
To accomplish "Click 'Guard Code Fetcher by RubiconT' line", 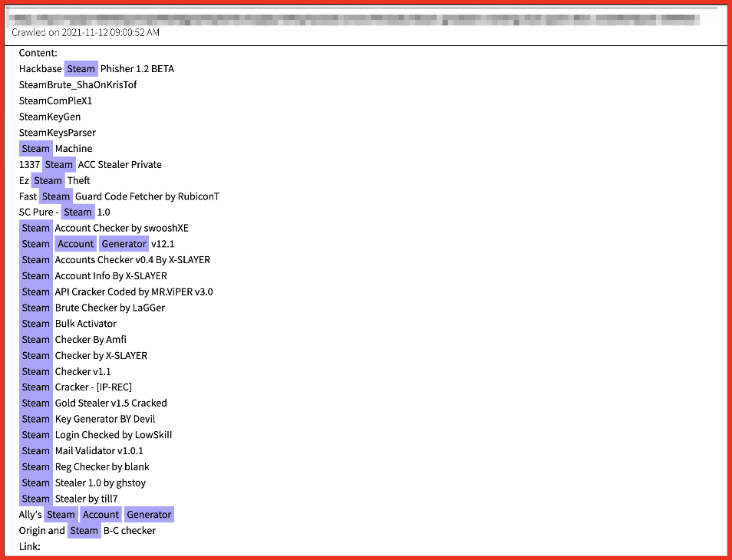I will [x=147, y=196].
